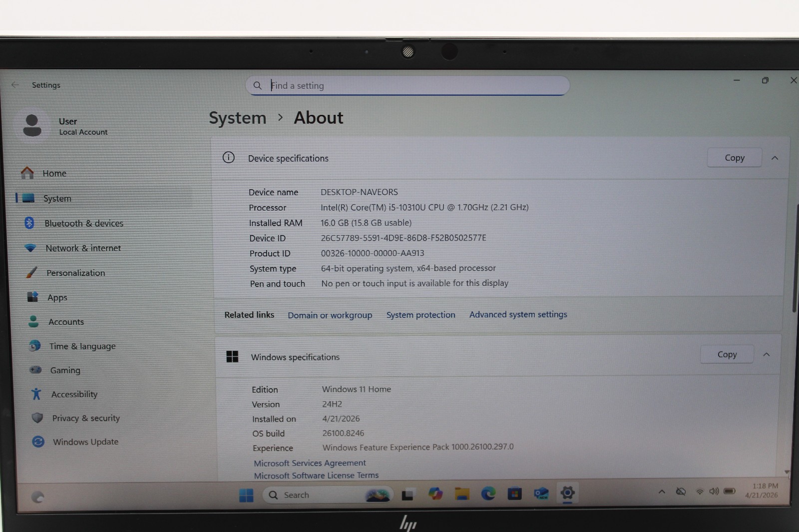The height and width of the screenshot is (532, 799).
Task: Collapse the Windows specifications section
Action: pos(767,354)
